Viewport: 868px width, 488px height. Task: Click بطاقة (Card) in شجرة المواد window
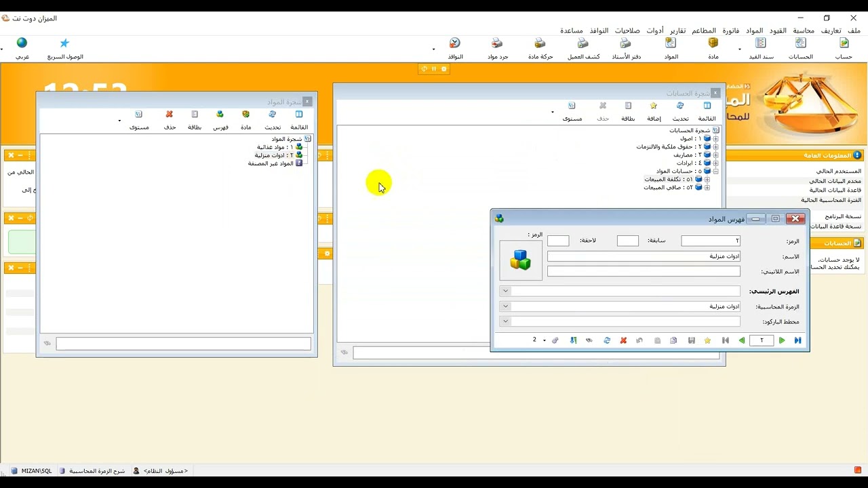195,121
